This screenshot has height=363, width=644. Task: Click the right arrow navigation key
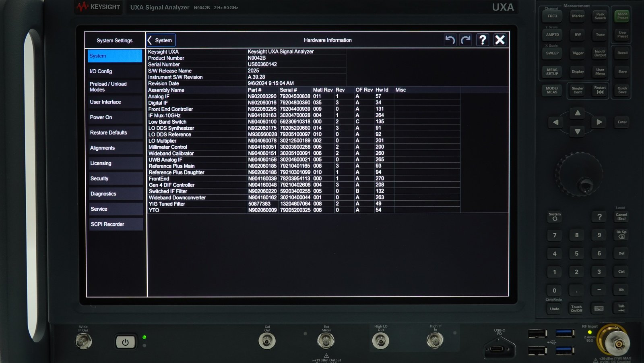[x=599, y=122]
